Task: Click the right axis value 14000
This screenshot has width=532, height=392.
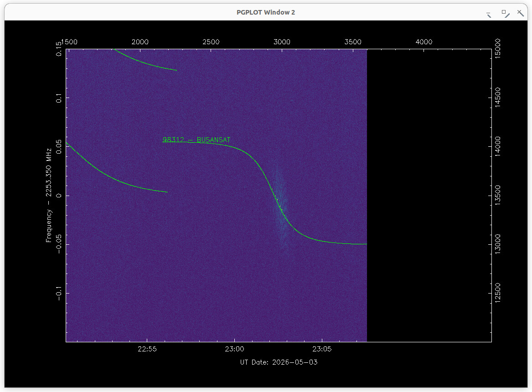Action: (498, 146)
